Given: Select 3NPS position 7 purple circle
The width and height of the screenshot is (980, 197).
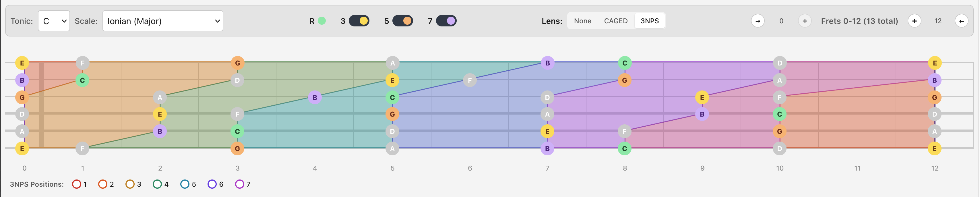Looking at the screenshot, I should click(185, 184).
